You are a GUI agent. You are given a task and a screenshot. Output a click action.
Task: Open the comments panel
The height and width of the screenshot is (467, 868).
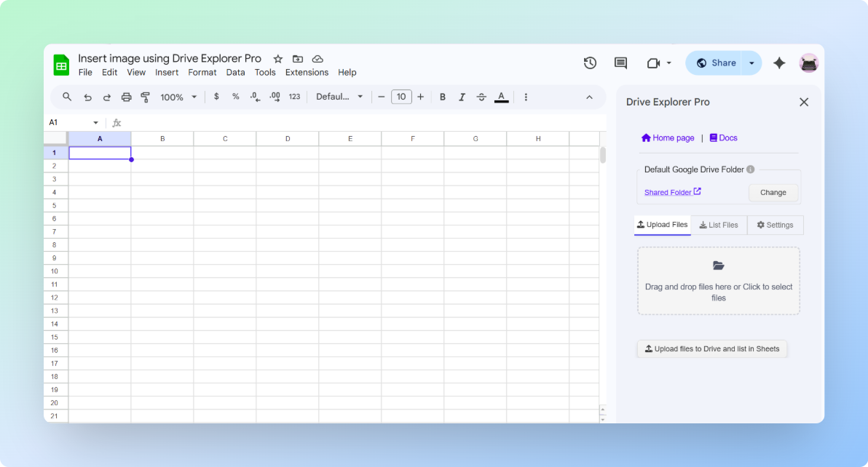point(620,63)
